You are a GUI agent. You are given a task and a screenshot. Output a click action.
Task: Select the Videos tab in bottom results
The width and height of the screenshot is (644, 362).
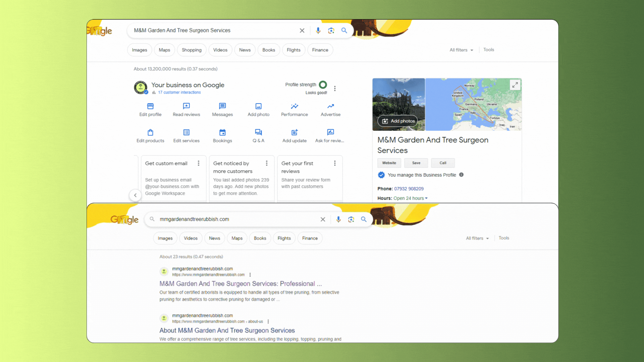point(191,238)
